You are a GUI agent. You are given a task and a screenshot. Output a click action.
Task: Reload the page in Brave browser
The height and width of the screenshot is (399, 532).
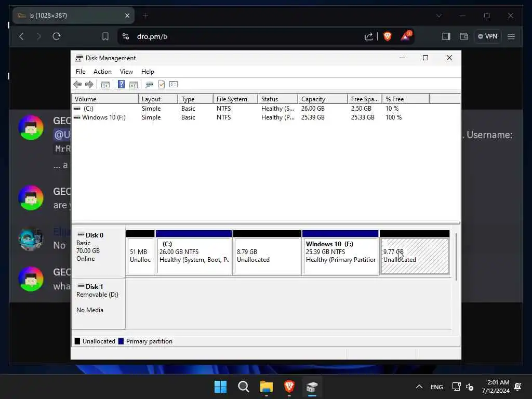pyautogui.click(x=57, y=36)
